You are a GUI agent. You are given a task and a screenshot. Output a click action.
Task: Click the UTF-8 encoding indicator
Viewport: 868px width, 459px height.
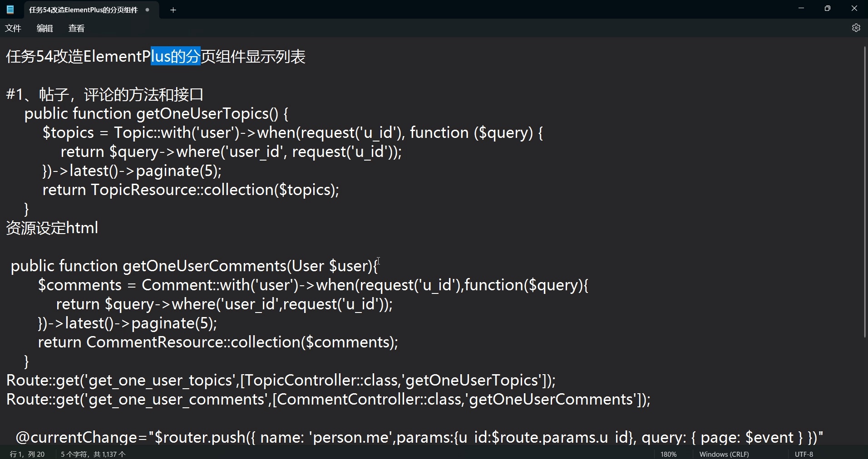(804, 454)
